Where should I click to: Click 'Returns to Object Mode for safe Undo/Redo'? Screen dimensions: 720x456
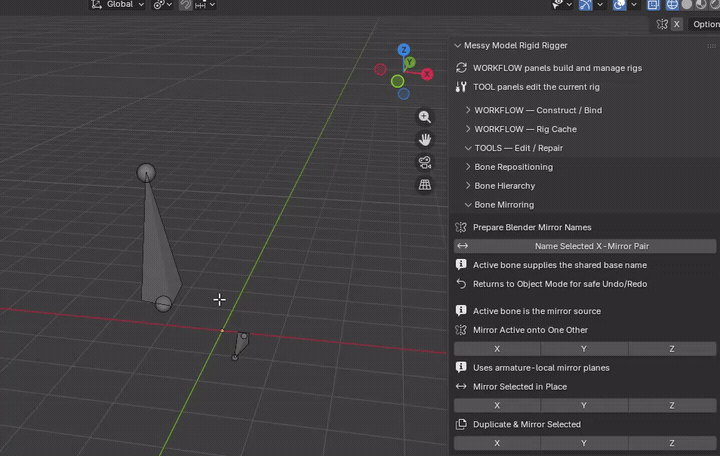(x=560, y=284)
